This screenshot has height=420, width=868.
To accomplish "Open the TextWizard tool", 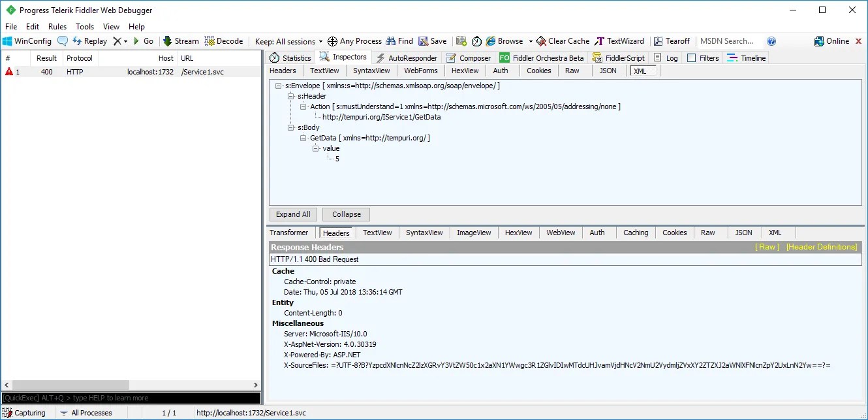I will coord(619,41).
